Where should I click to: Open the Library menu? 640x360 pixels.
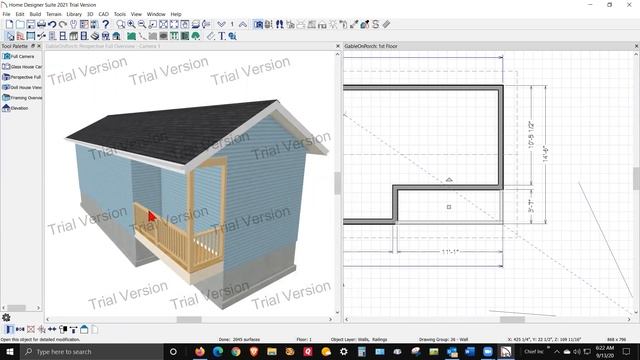click(74, 14)
